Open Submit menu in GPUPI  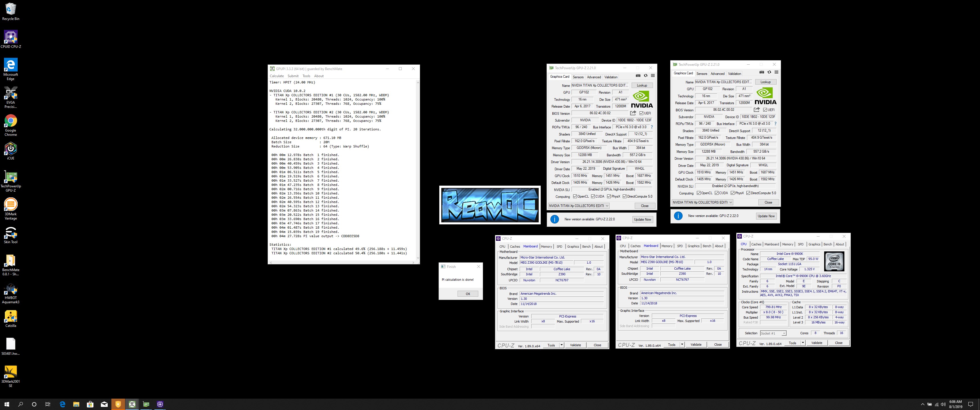point(293,76)
